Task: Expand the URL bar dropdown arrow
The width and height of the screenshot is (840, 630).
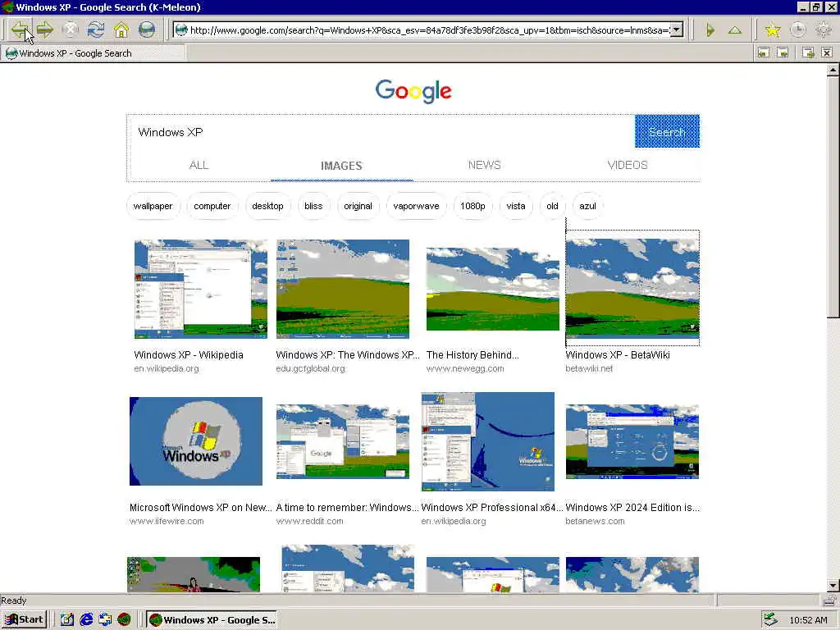Action: click(677, 30)
